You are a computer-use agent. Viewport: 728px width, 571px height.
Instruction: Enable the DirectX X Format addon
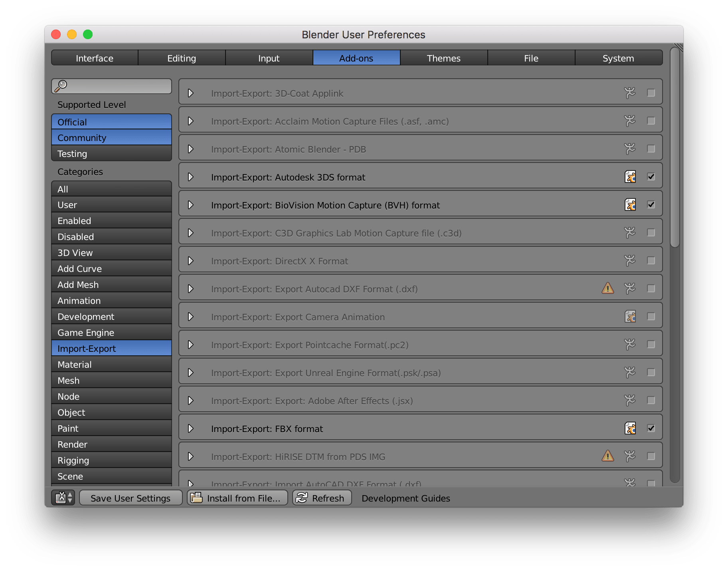[x=651, y=260]
